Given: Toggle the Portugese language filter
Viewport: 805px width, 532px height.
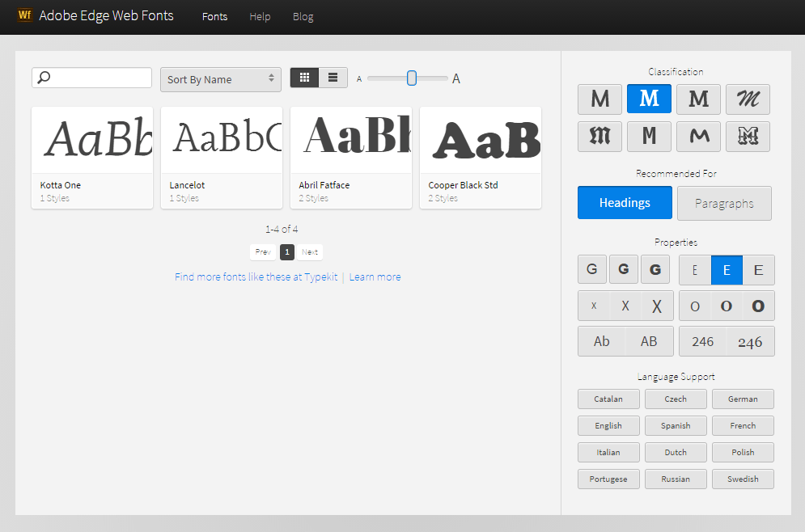Looking at the screenshot, I should click(608, 479).
